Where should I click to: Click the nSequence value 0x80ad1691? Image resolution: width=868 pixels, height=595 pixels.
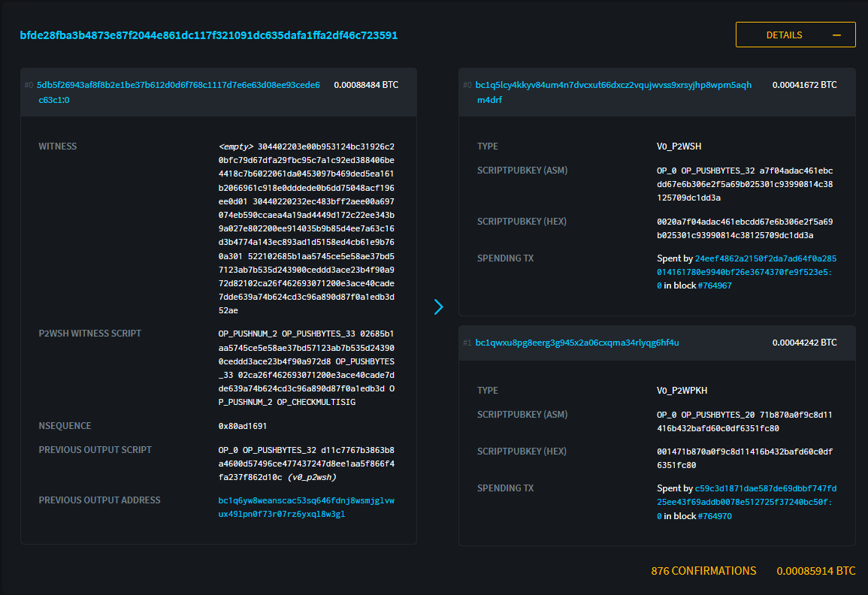tap(242, 426)
